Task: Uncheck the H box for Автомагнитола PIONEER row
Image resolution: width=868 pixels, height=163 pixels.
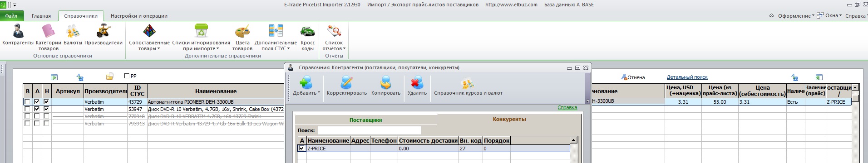Action: pos(46,102)
